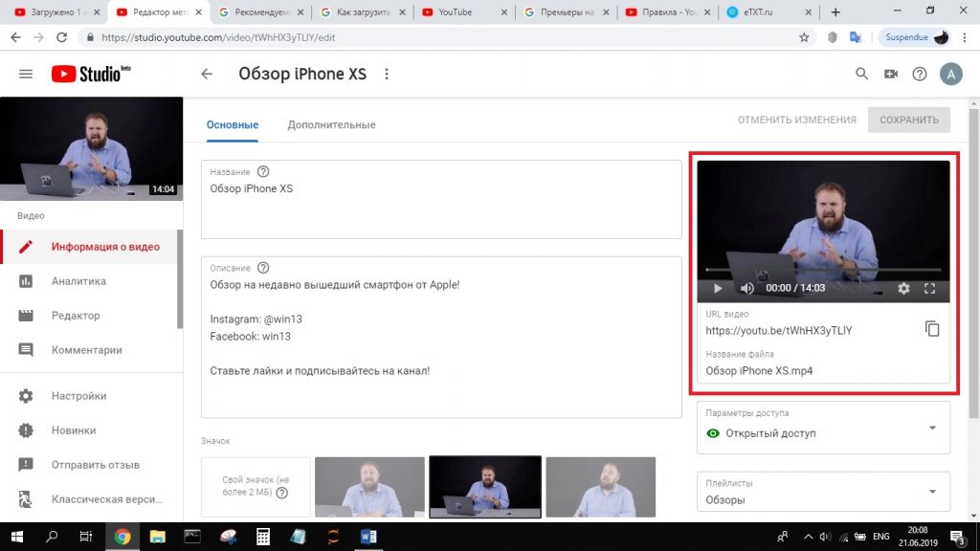
Task: Click the Свой значок upload box
Action: pyautogui.click(x=256, y=487)
